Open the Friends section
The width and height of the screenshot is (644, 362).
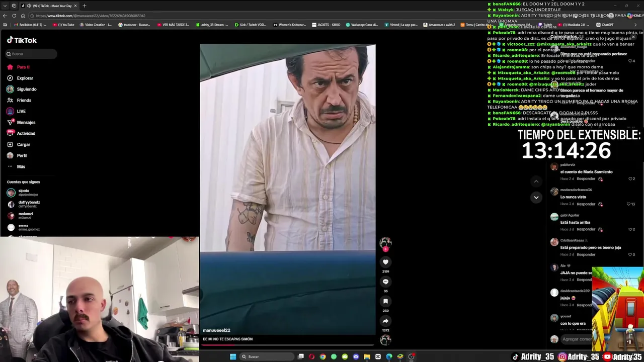(x=19, y=100)
